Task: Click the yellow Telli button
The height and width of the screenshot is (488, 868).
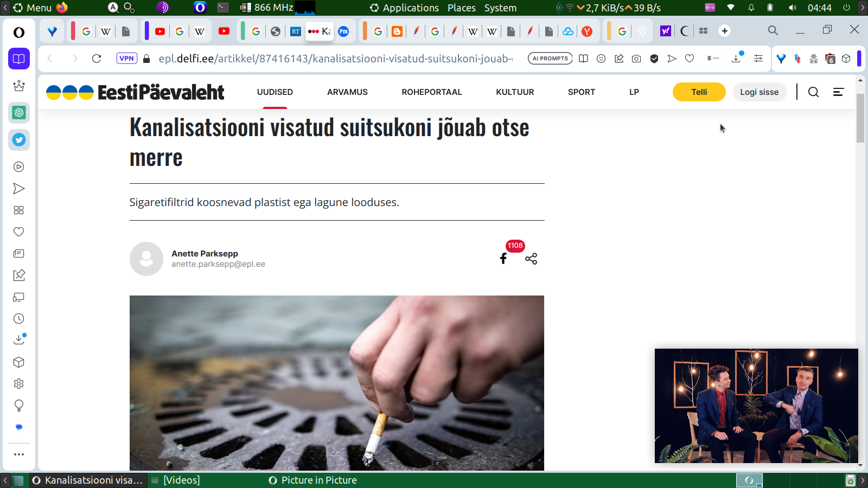Action: [699, 92]
